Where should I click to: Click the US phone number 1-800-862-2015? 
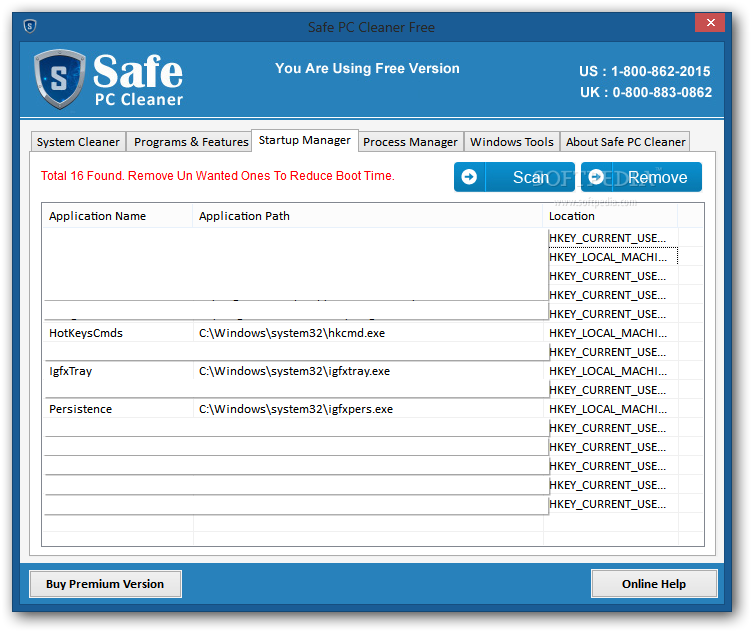coord(660,71)
